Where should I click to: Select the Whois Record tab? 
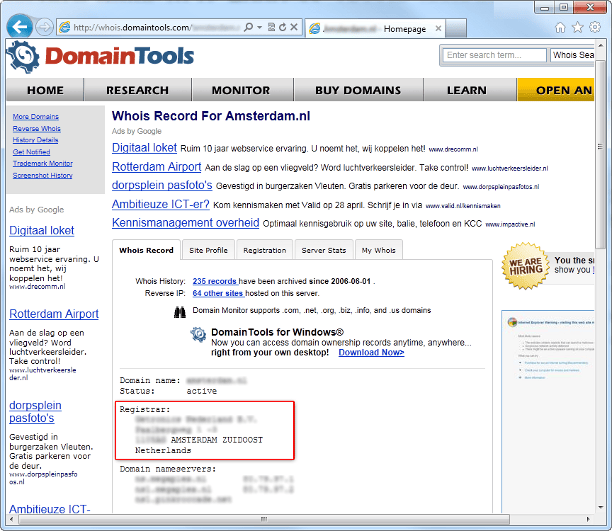pos(146,250)
